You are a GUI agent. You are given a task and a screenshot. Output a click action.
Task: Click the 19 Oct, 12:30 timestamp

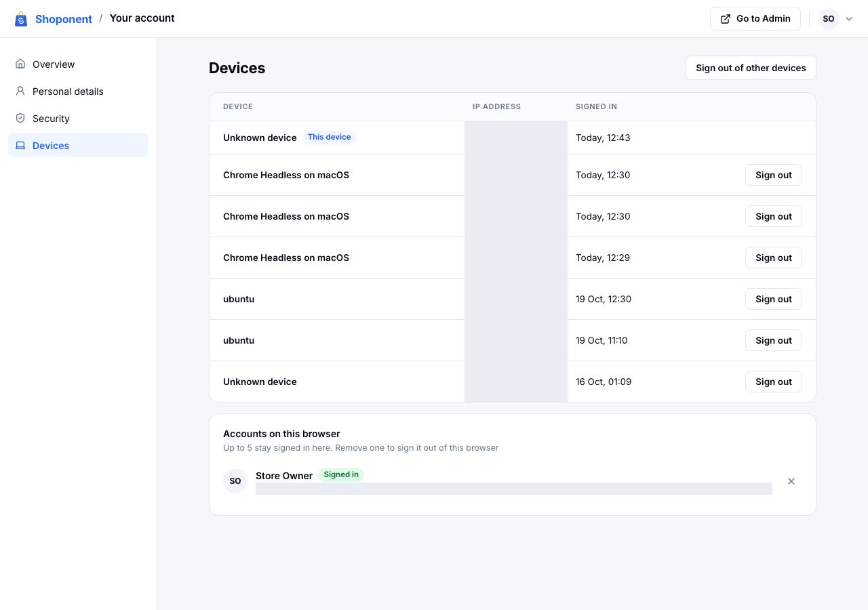coord(604,299)
